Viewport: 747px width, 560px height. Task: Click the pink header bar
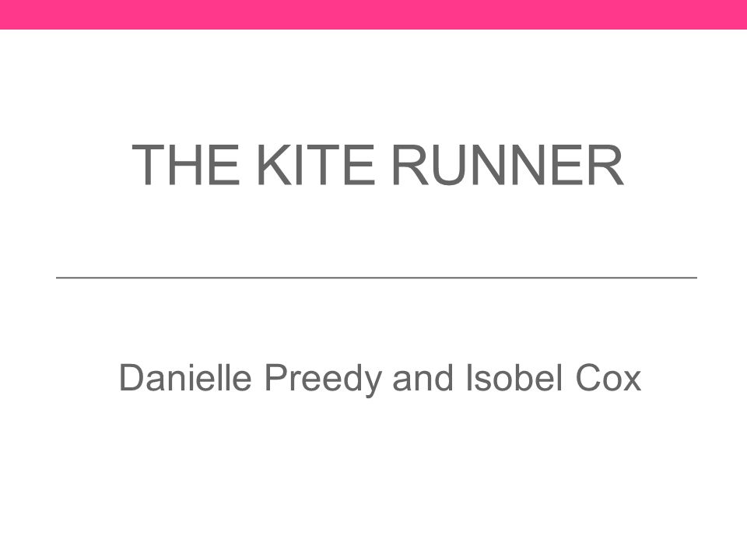(373, 14)
